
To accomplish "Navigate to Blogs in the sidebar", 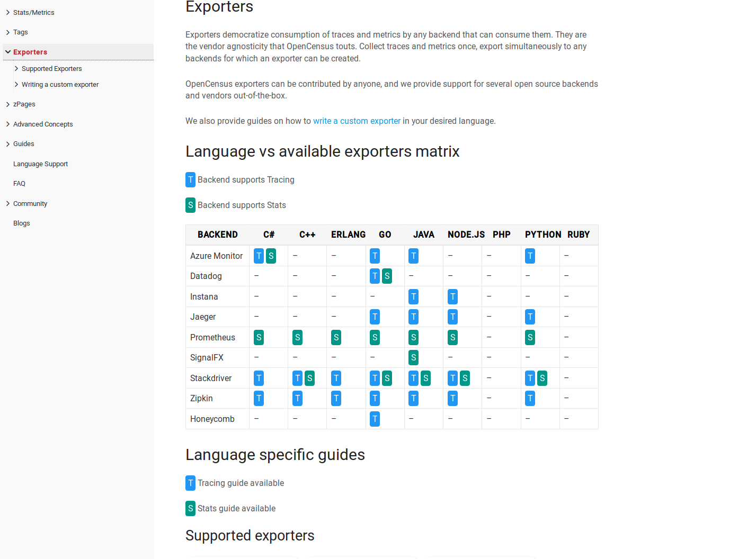I will tap(21, 223).
